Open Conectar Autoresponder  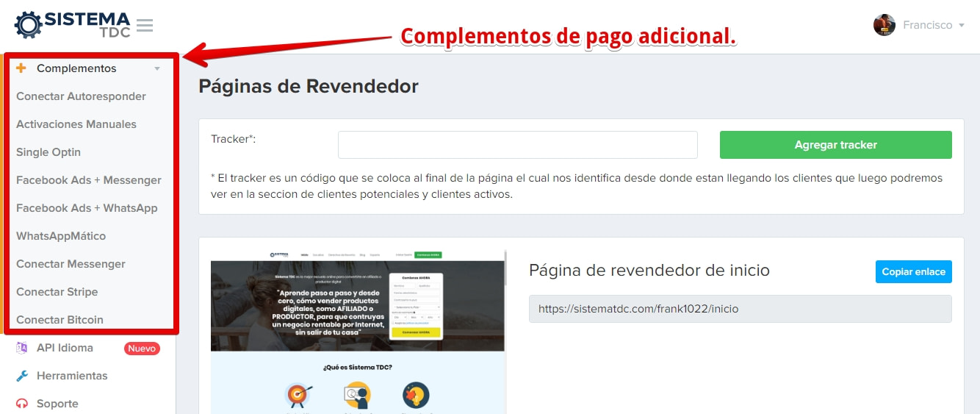(81, 96)
